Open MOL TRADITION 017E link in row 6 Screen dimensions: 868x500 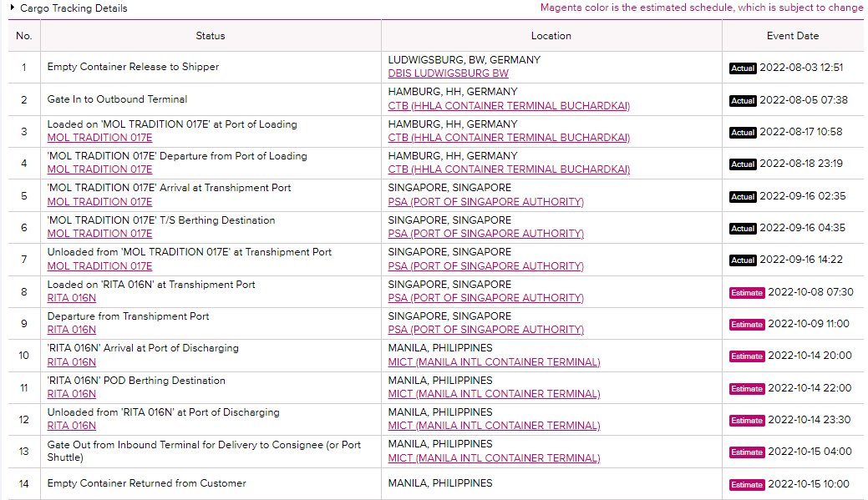pos(99,234)
